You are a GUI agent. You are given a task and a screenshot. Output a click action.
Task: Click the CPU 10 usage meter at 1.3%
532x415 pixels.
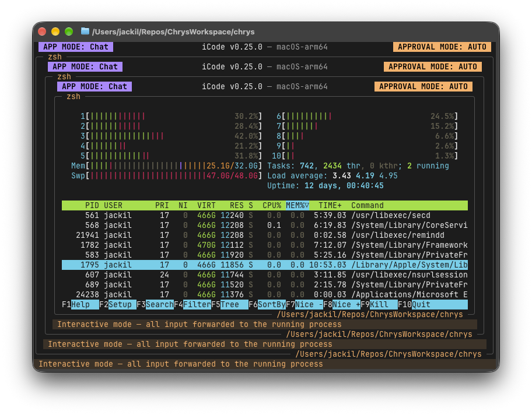(365, 156)
